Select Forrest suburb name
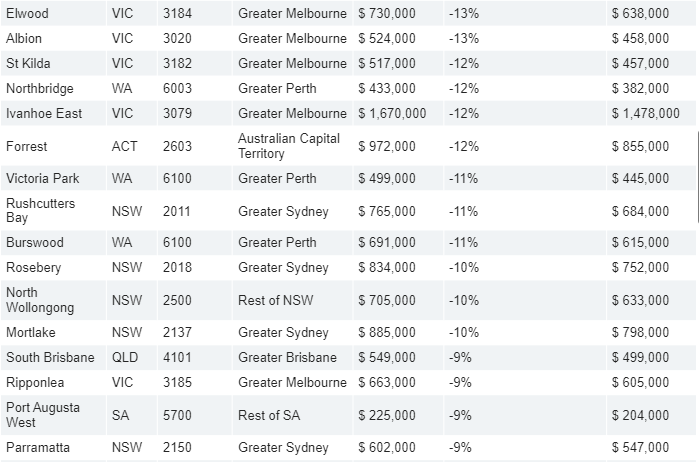Screen dimensions: 699x462 coord(26,146)
